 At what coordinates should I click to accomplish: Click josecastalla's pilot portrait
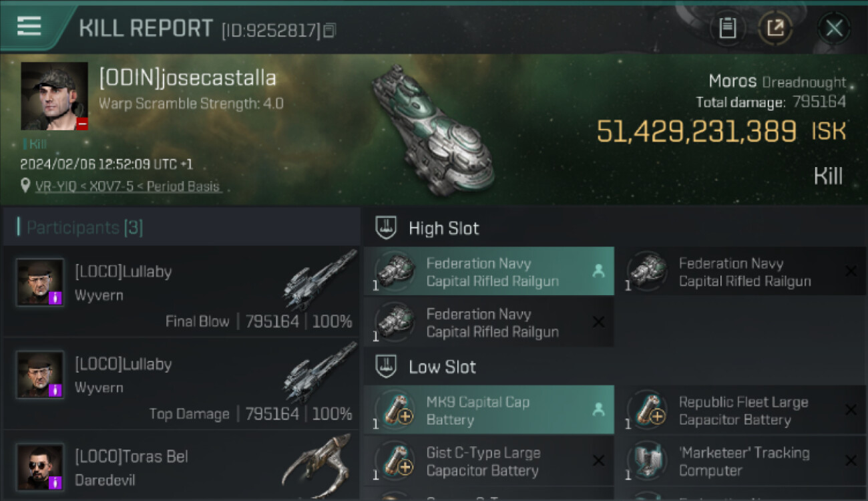click(54, 96)
